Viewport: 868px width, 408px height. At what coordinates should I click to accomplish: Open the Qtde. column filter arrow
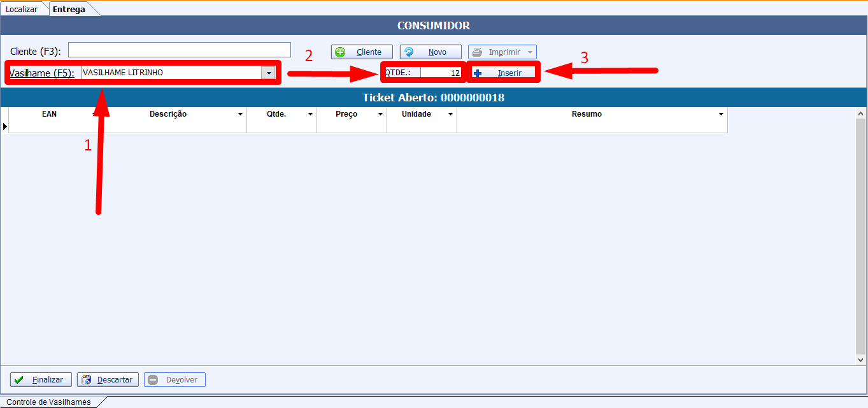pyautogui.click(x=310, y=115)
